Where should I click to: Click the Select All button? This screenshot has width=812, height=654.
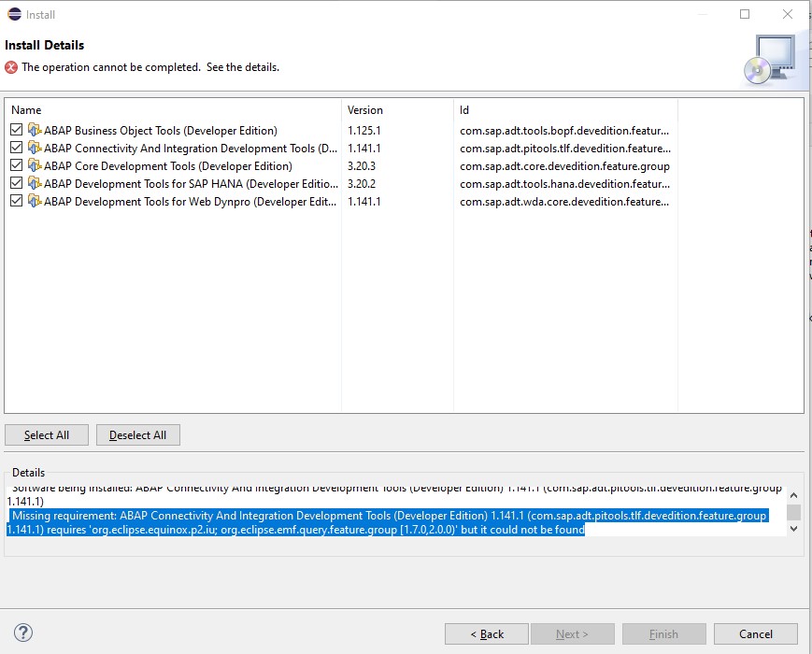pyautogui.click(x=47, y=435)
